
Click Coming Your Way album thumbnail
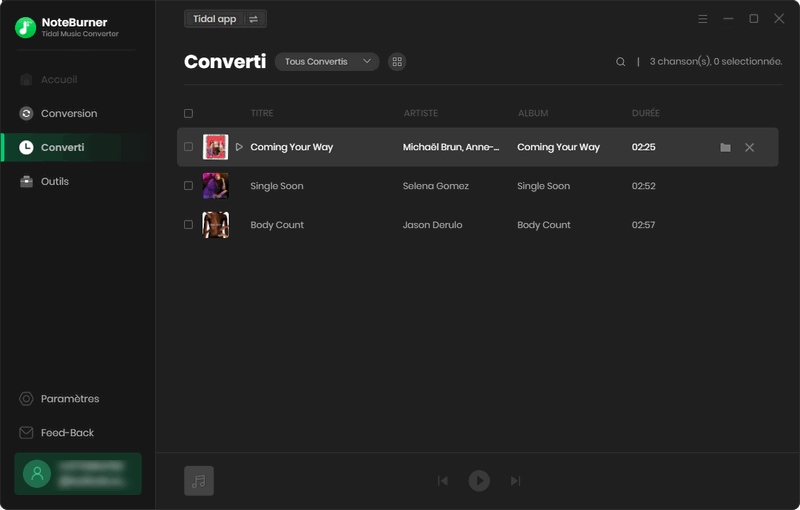(x=215, y=147)
